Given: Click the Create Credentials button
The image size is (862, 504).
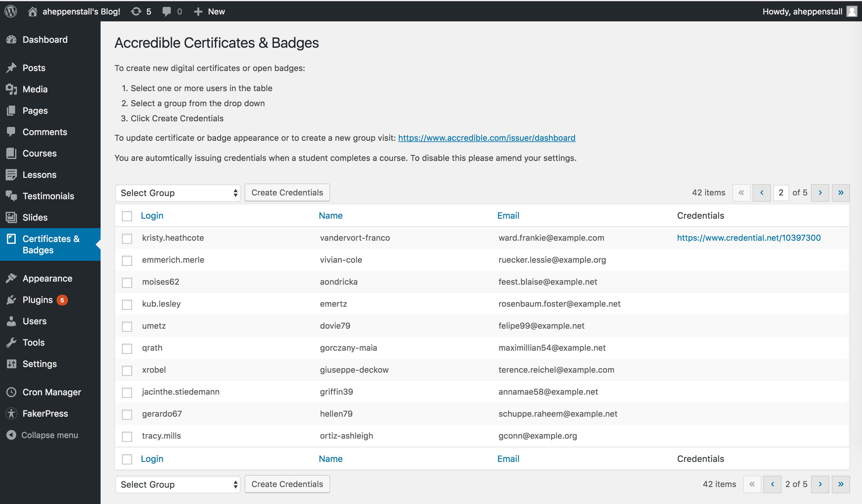Looking at the screenshot, I should pos(287,193).
